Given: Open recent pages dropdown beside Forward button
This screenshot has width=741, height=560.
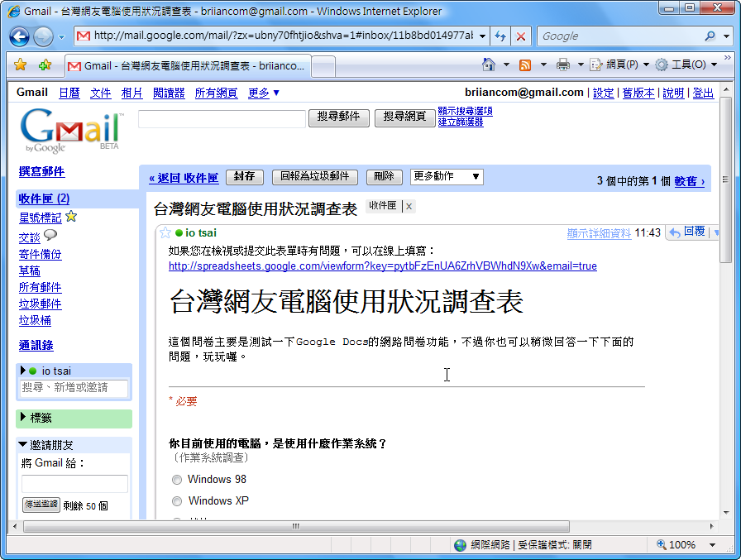Looking at the screenshot, I should [x=61, y=36].
